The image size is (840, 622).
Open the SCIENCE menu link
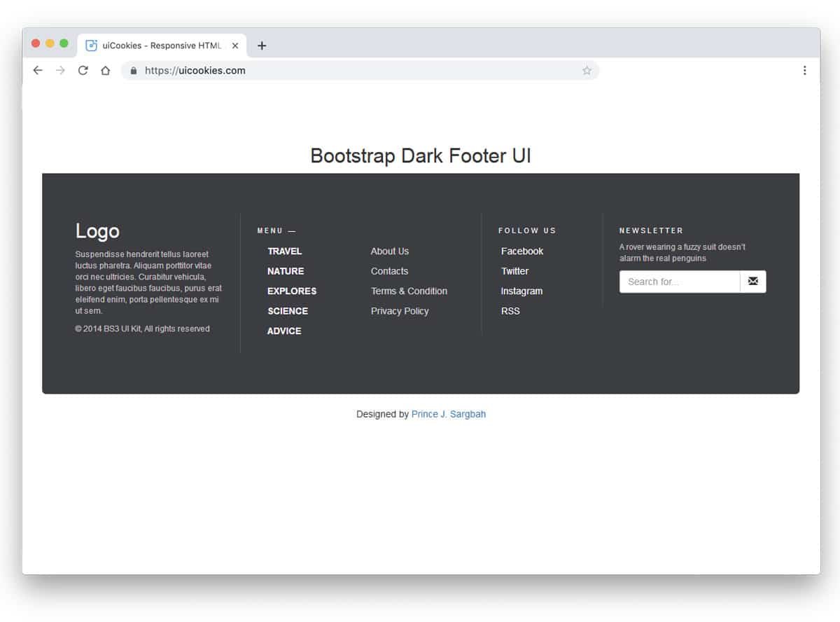pos(288,311)
